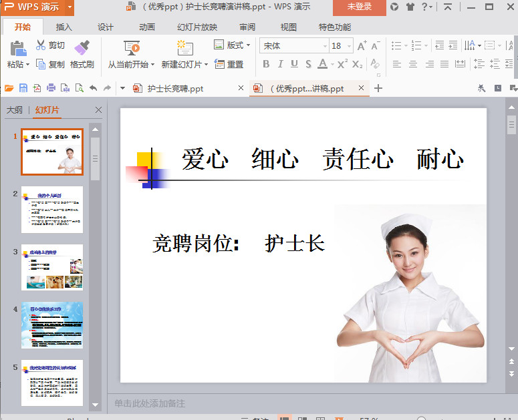Click the Copy pages icon
The width and height of the screenshot is (518, 420).
[41, 64]
